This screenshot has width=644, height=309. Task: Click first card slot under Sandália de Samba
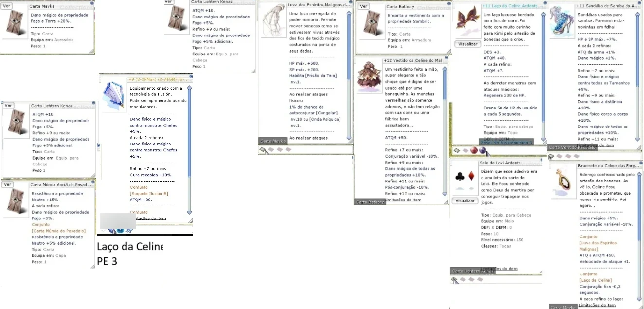tap(551, 156)
